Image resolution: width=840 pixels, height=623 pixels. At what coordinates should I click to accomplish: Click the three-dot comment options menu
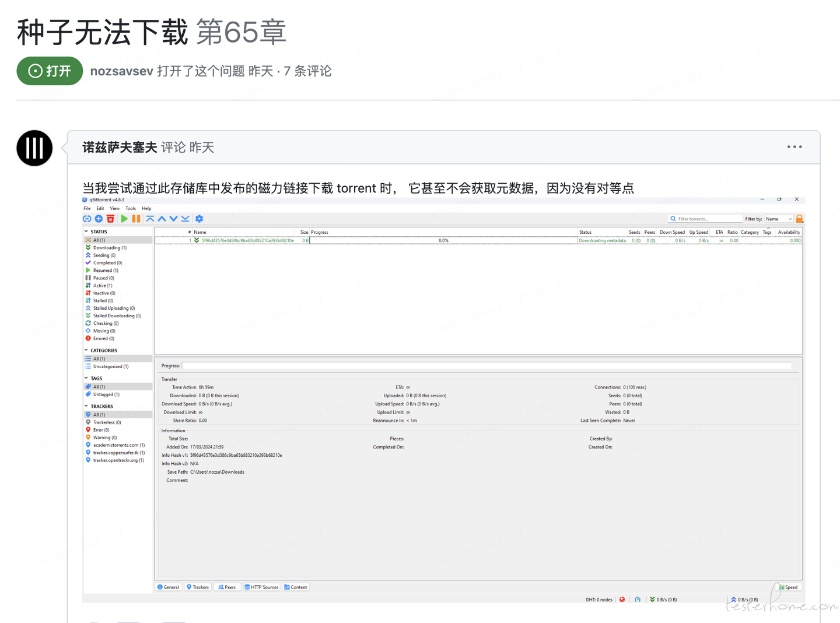click(794, 147)
